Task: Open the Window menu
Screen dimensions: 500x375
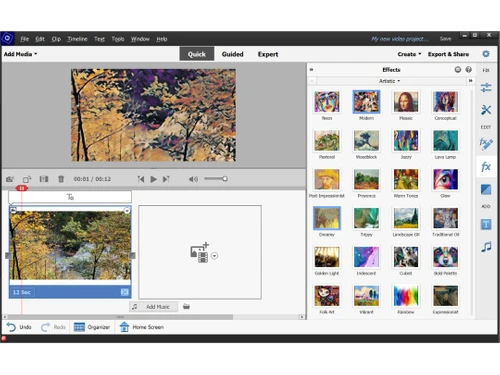Action: 140,39
